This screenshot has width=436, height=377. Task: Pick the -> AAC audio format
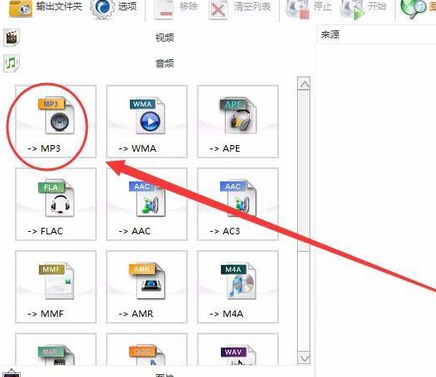(x=147, y=204)
